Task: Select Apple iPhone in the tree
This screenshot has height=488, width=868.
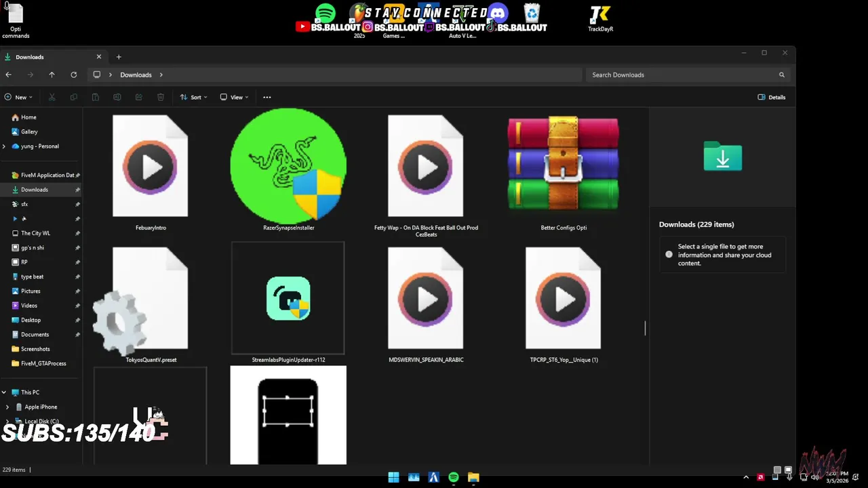Action: pyautogui.click(x=41, y=407)
